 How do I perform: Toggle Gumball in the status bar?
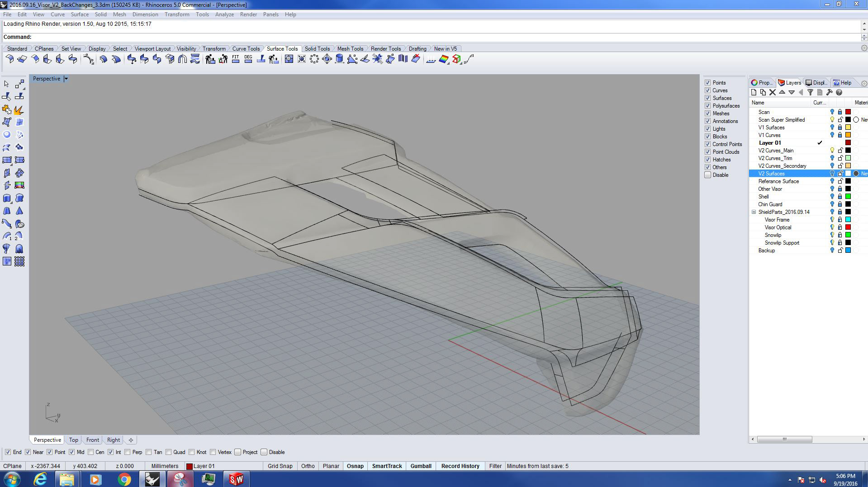point(420,466)
